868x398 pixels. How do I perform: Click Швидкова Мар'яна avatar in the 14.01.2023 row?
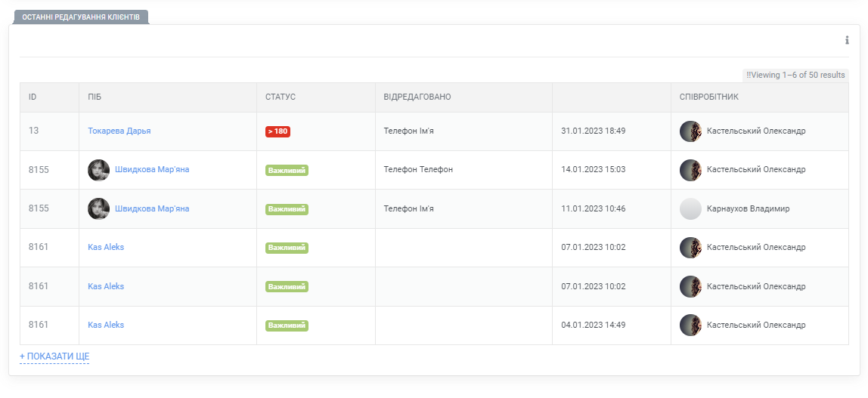pos(98,170)
